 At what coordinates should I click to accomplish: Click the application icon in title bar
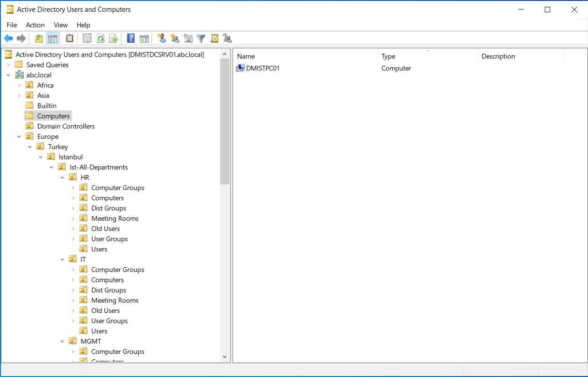point(10,9)
